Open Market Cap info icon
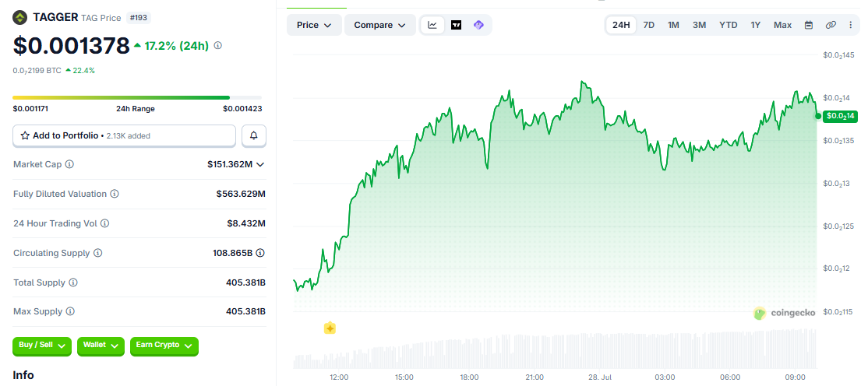The width and height of the screenshot is (868, 386). tap(70, 164)
